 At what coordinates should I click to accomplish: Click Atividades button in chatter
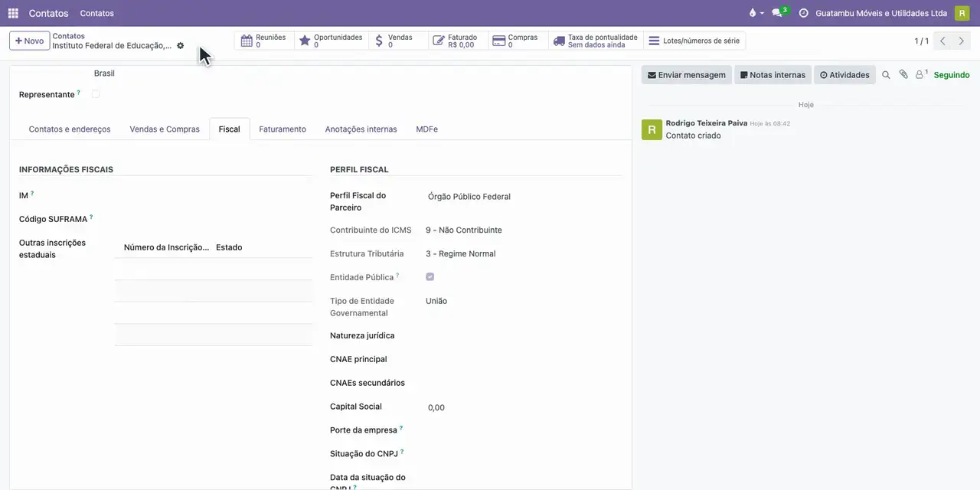[x=844, y=75]
